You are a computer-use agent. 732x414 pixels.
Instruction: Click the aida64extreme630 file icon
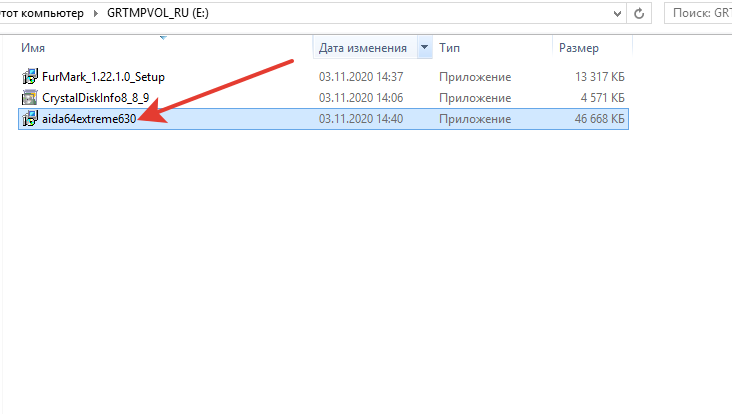click(29, 119)
